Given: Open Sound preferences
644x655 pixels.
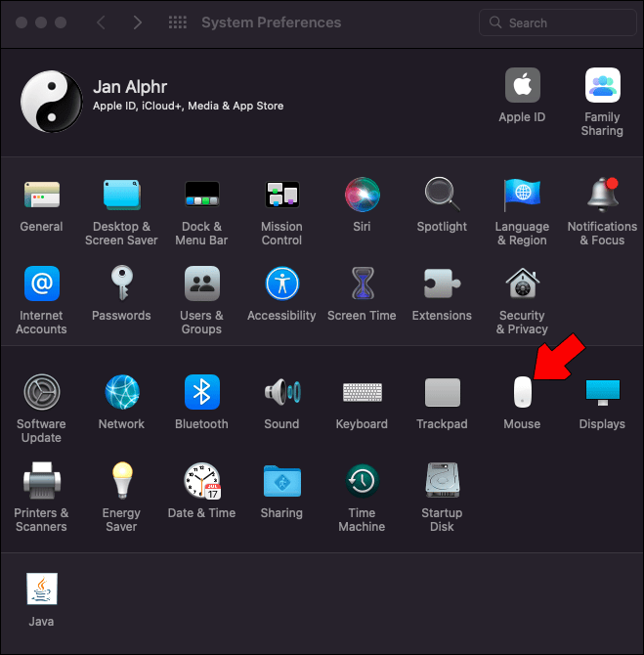Looking at the screenshot, I should 281,392.
